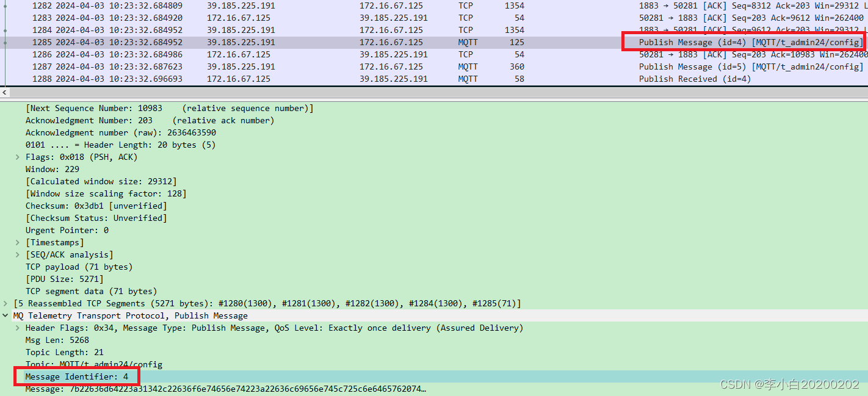Select the Message hex value field
The width and height of the screenshot is (868, 396).
(183, 389)
